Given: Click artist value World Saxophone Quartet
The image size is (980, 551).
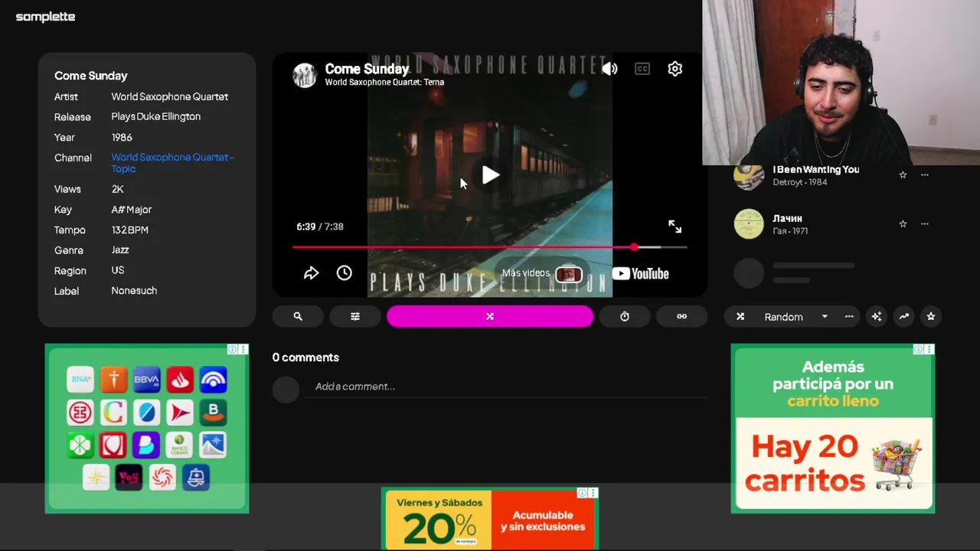Looking at the screenshot, I should point(170,96).
